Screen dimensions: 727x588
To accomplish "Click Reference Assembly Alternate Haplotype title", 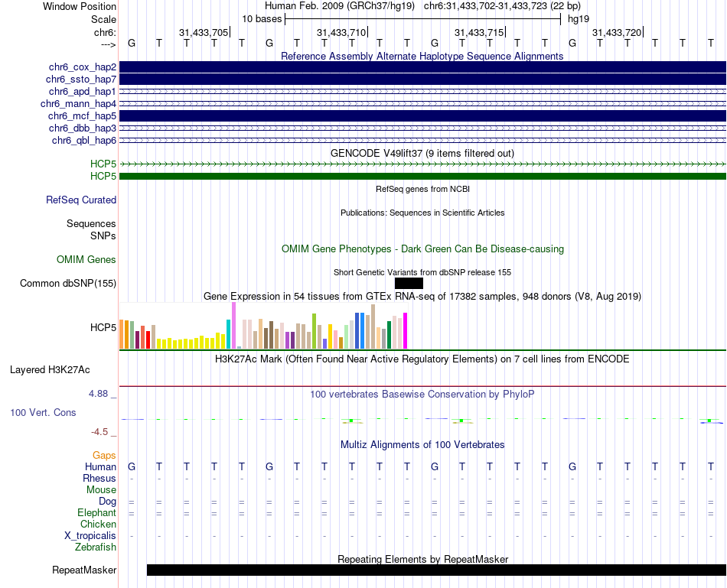I will 422,56.
